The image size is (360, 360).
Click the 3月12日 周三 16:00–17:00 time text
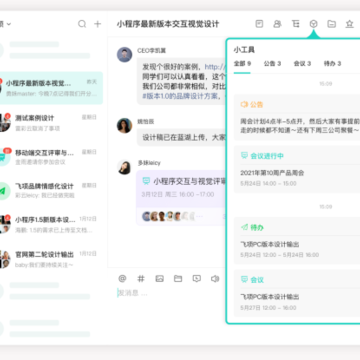(x=178, y=194)
